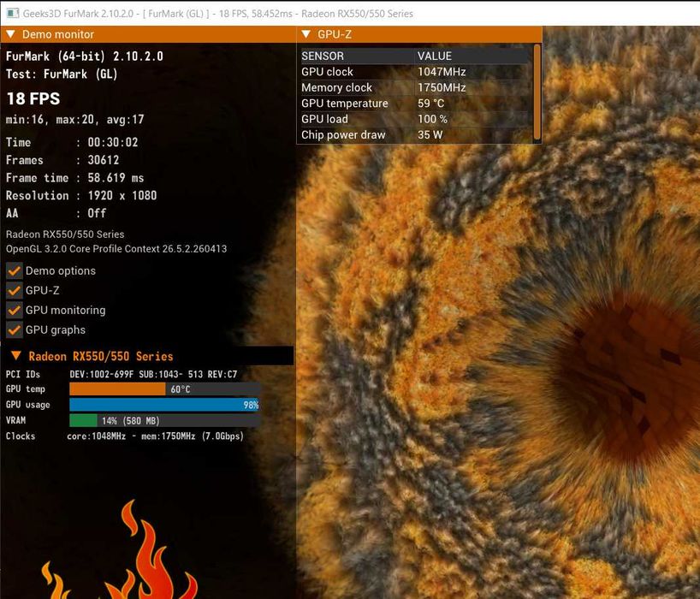Image resolution: width=700 pixels, height=599 pixels.
Task: Click the Test: FurMark (GL) line
Action: (x=62, y=74)
